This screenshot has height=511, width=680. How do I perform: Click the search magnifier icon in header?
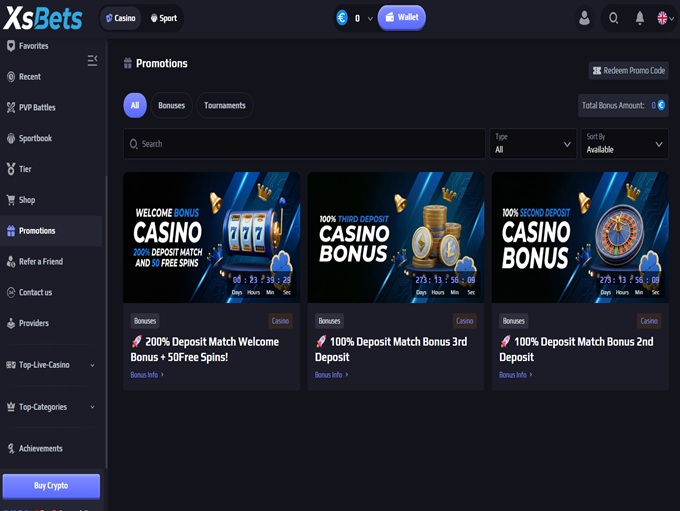tap(613, 18)
